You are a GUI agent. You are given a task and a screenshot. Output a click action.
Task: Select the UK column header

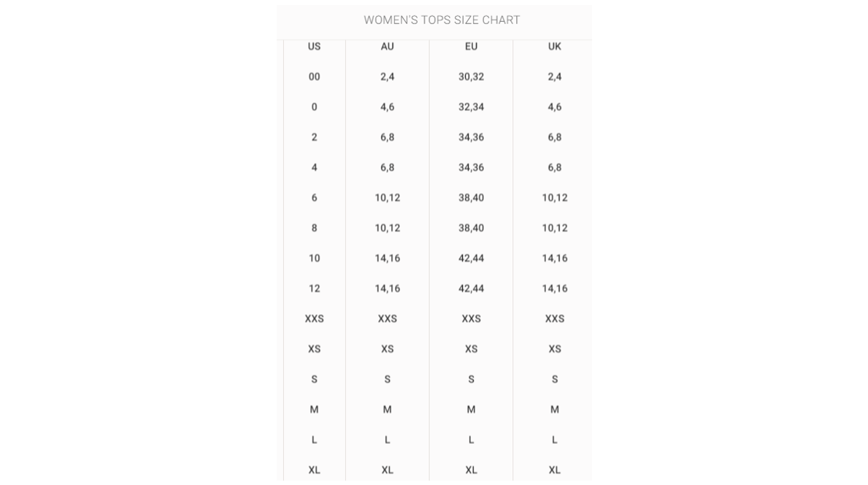tap(555, 47)
